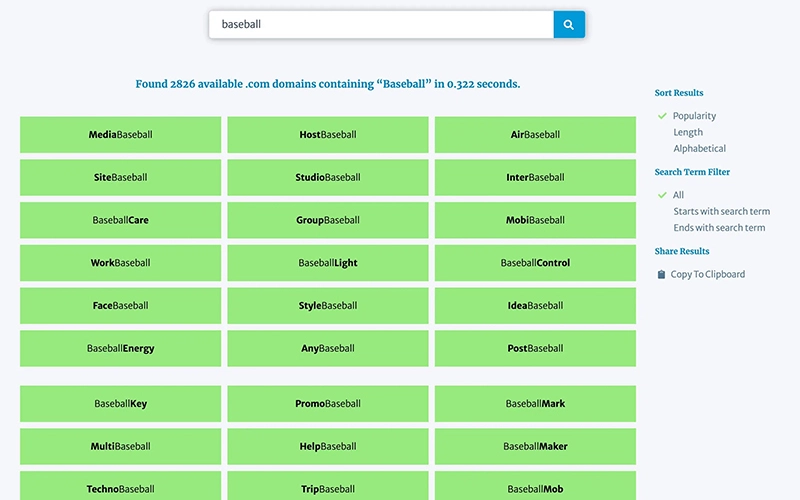This screenshot has height=500, width=800.
Task: Select the All search term filter
Action: tap(678, 195)
